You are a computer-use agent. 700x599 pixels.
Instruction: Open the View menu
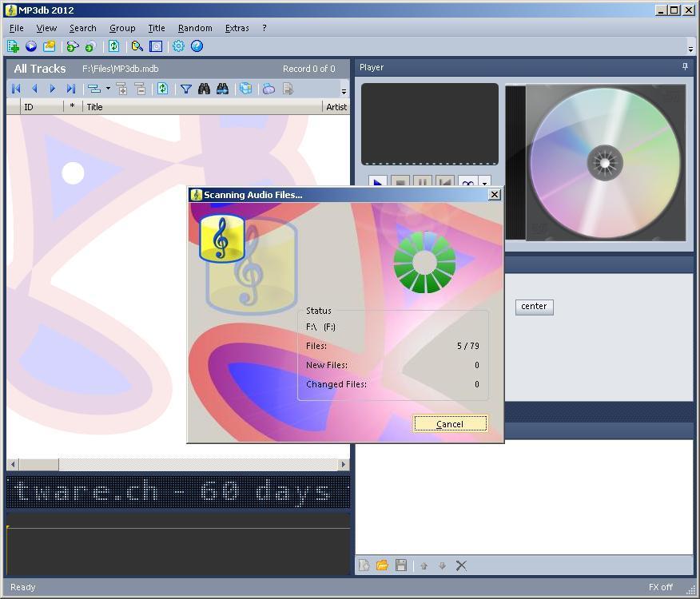[x=46, y=28]
